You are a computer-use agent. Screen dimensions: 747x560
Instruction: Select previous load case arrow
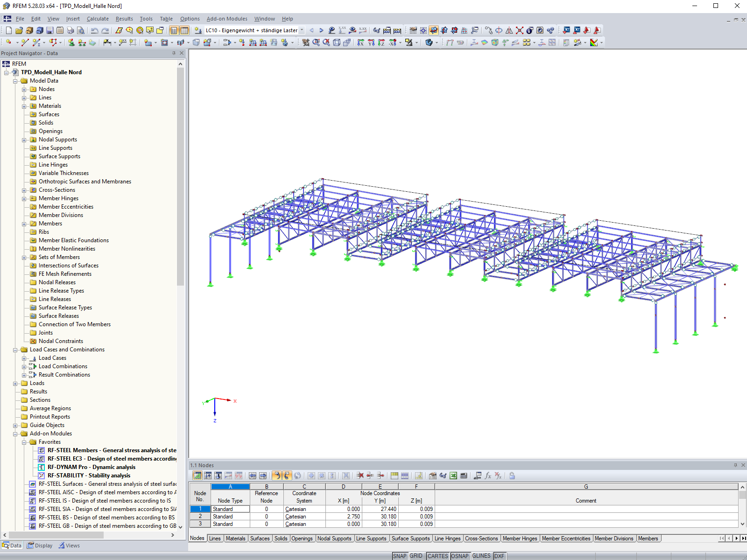pos(311,30)
